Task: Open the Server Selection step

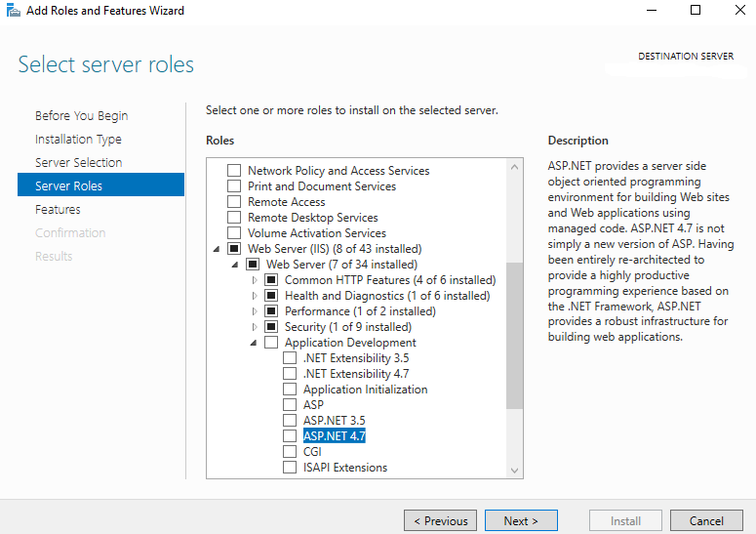Action: click(79, 163)
